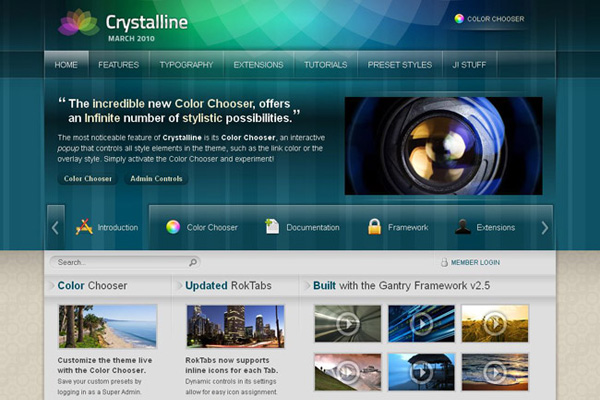Switch to the Documentation tab

click(x=302, y=227)
